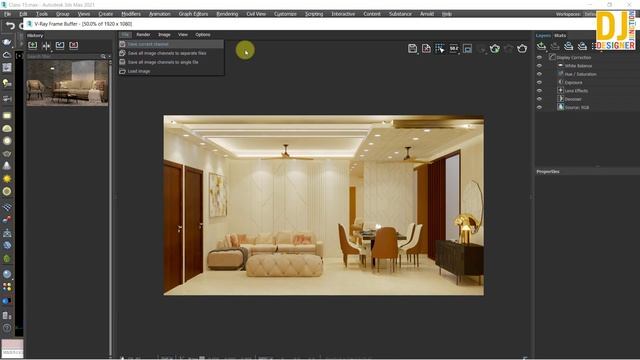640x360 pixels.
Task: Click History delete image icon
Action: [x=73, y=45]
